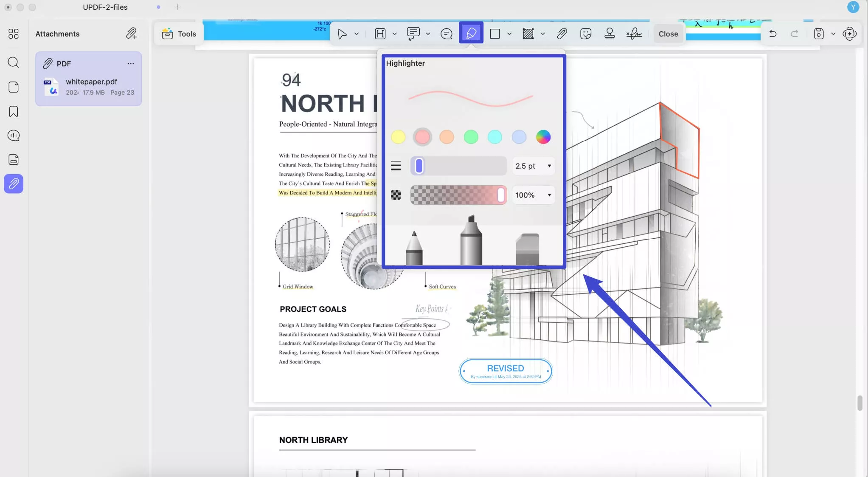
Task: Select the whitepaper.pdf attachment
Action: [x=88, y=87]
